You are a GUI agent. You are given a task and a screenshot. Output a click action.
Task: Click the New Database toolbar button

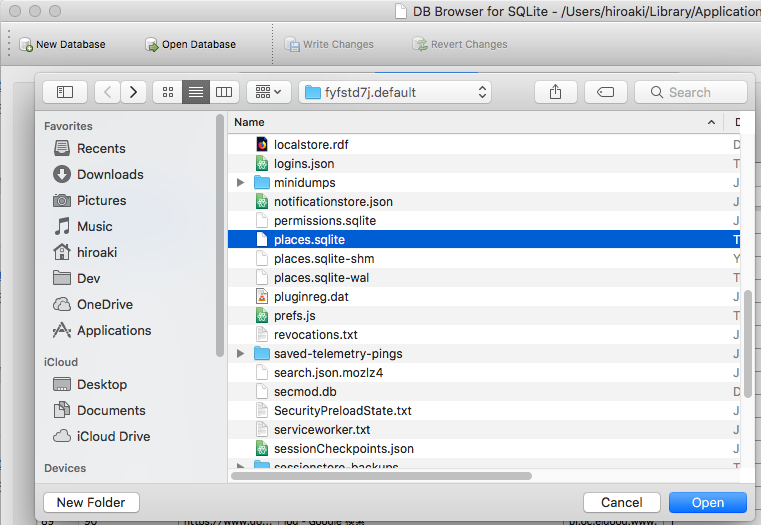pos(62,44)
